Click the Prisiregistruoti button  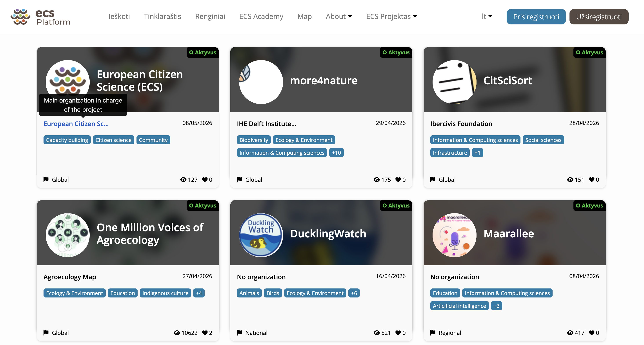point(536,17)
